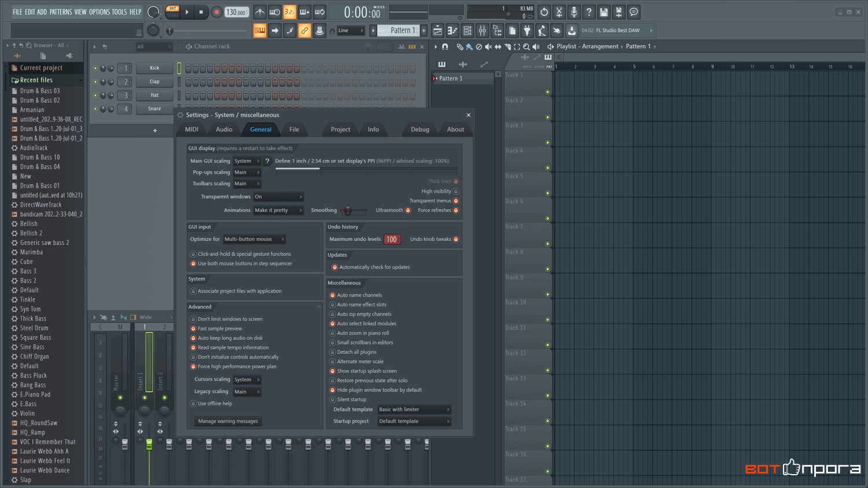Image resolution: width=868 pixels, height=488 pixels.
Task: Open the Startup project dropdown
Action: (x=414, y=422)
